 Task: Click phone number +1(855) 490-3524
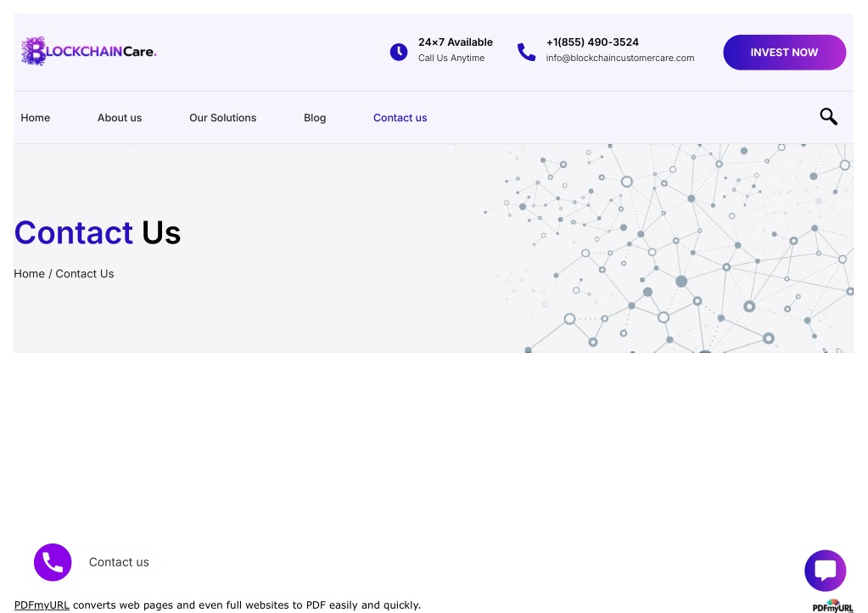pos(592,42)
